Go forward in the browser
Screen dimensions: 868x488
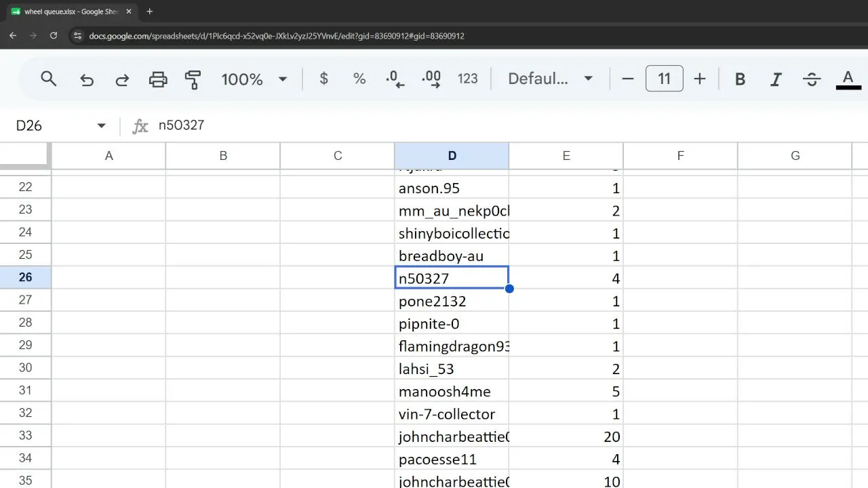pyautogui.click(x=33, y=35)
